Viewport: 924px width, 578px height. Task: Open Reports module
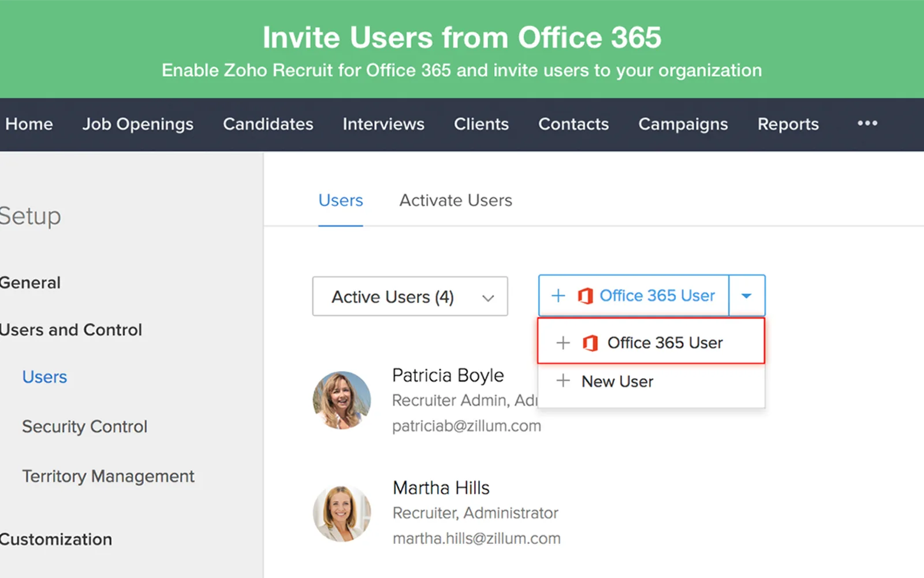(x=788, y=124)
